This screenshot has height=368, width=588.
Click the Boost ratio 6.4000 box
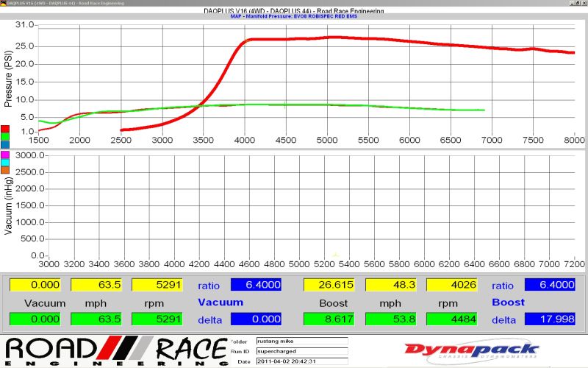pos(550,285)
